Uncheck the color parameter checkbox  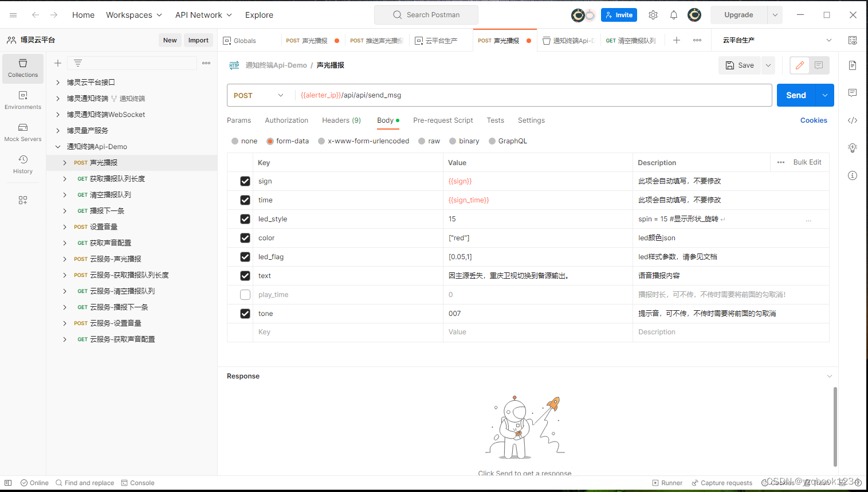click(x=245, y=238)
